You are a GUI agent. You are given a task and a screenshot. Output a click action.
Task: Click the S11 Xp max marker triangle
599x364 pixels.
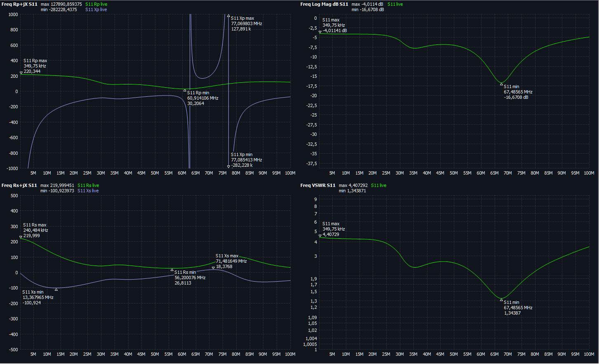click(228, 16)
